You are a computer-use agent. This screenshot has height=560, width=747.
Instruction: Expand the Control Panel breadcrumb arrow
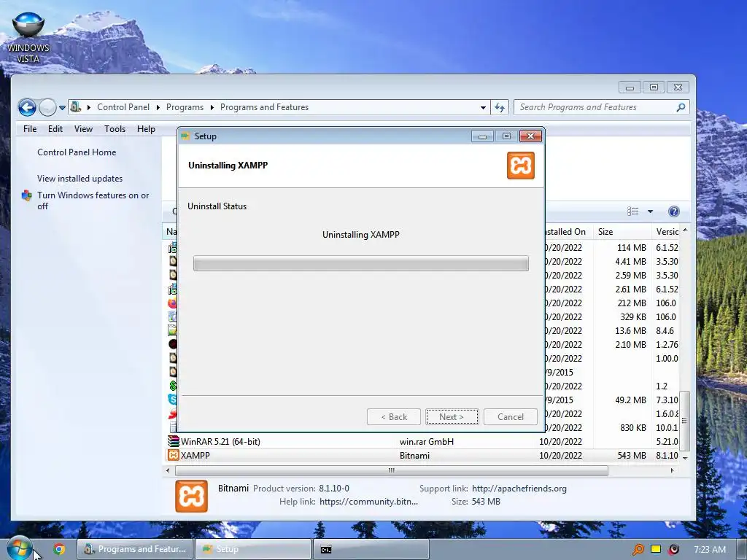point(158,108)
